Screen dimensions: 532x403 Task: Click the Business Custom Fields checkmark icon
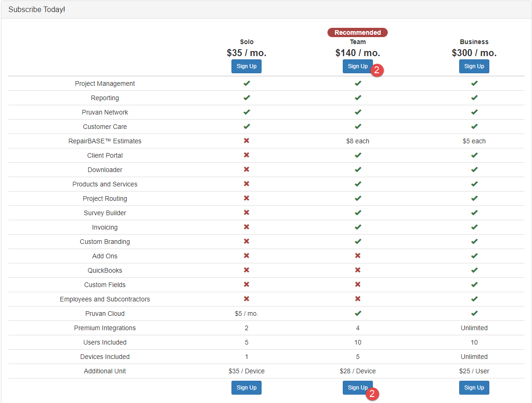tap(474, 285)
